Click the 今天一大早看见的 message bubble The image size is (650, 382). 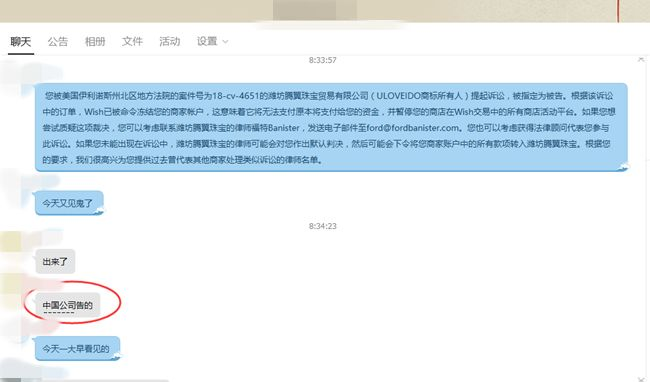click(78, 348)
